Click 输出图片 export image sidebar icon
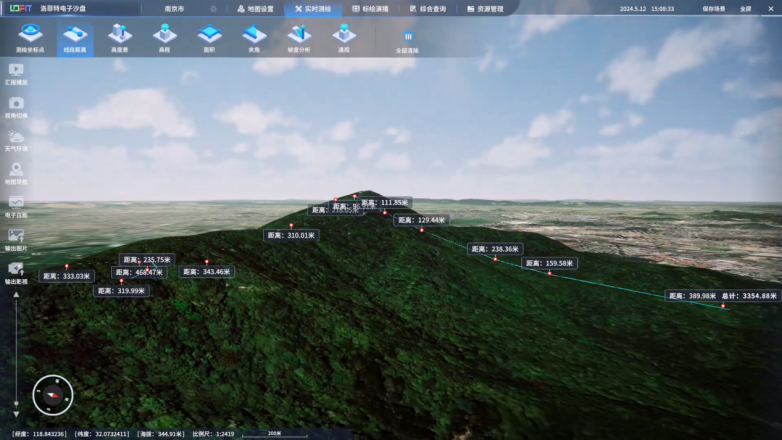 pyautogui.click(x=16, y=239)
